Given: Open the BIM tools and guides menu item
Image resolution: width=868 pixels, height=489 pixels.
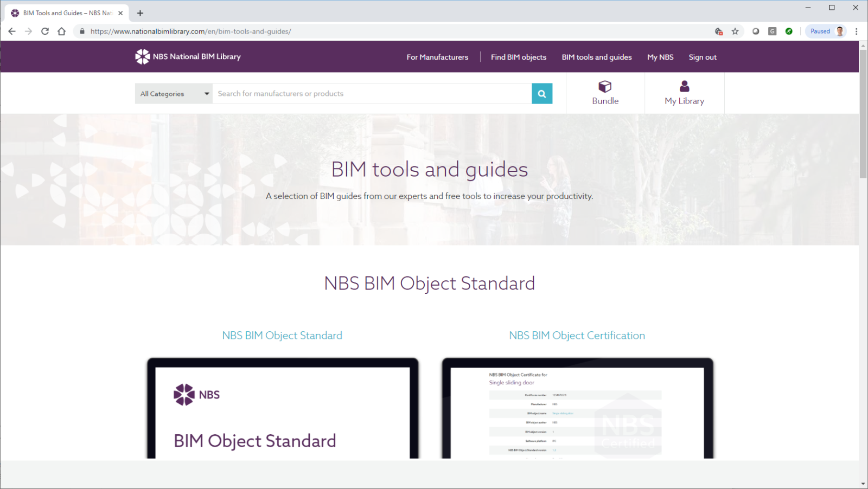Looking at the screenshot, I should (x=597, y=57).
